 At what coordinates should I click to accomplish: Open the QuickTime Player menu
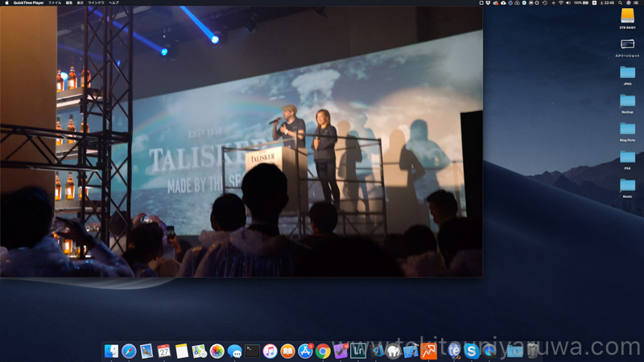pyautogui.click(x=28, y=2)
